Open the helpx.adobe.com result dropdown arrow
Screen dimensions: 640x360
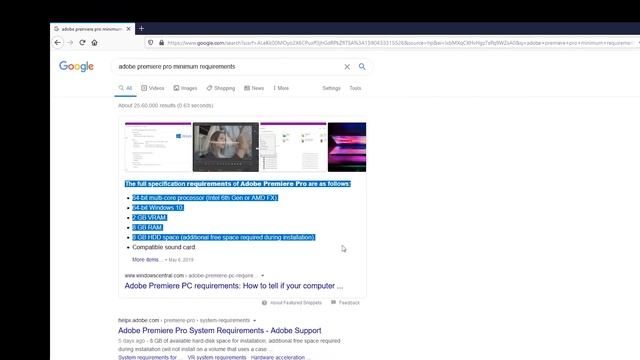click(x=255, y=320)
